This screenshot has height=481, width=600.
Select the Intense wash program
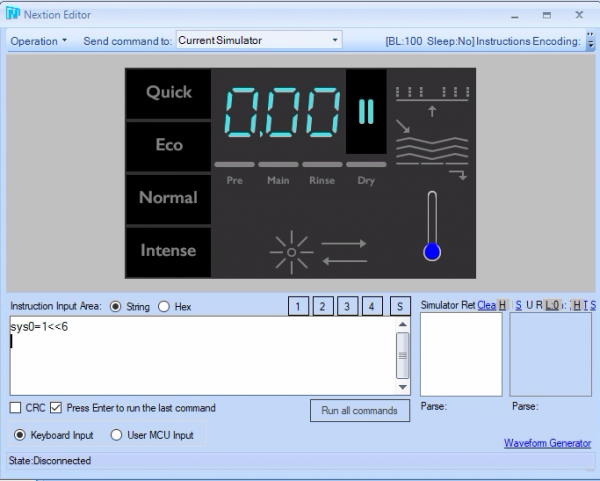(x=168, y=252)
